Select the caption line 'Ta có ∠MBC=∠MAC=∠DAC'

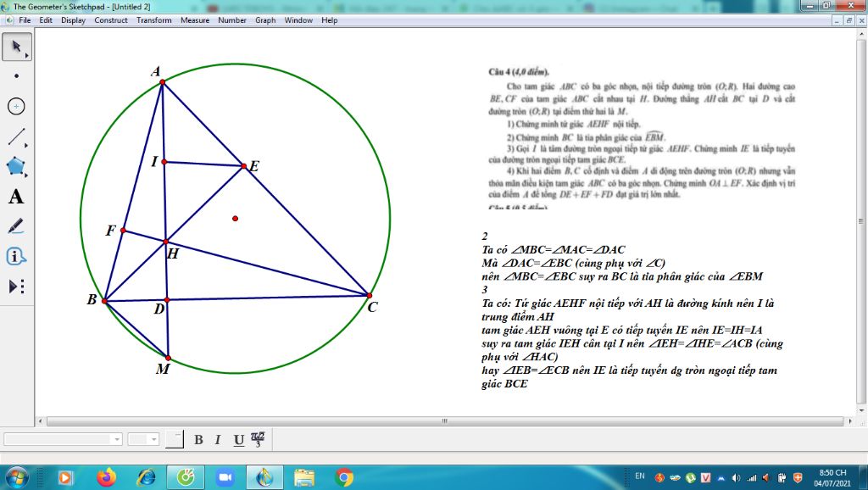coord(554,250)
